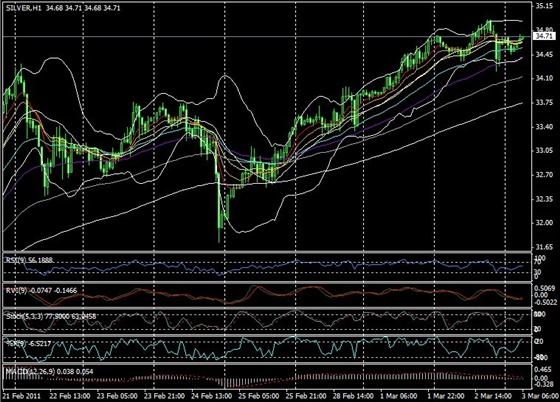The height and width of the screenshot is (402, 560).
Task: Click the 24 Feb 13:00 time marker
Action: coord(211,396)
